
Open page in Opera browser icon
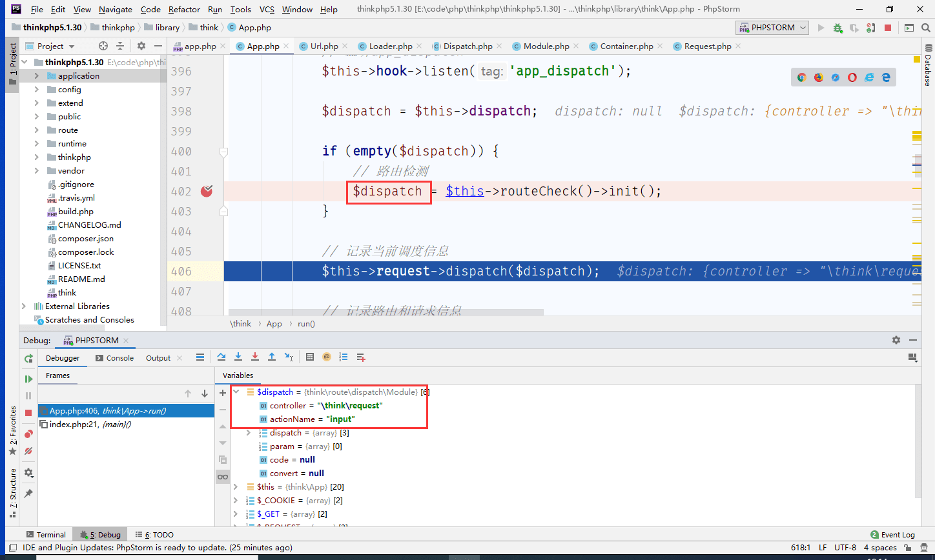(x=852, y=77)
